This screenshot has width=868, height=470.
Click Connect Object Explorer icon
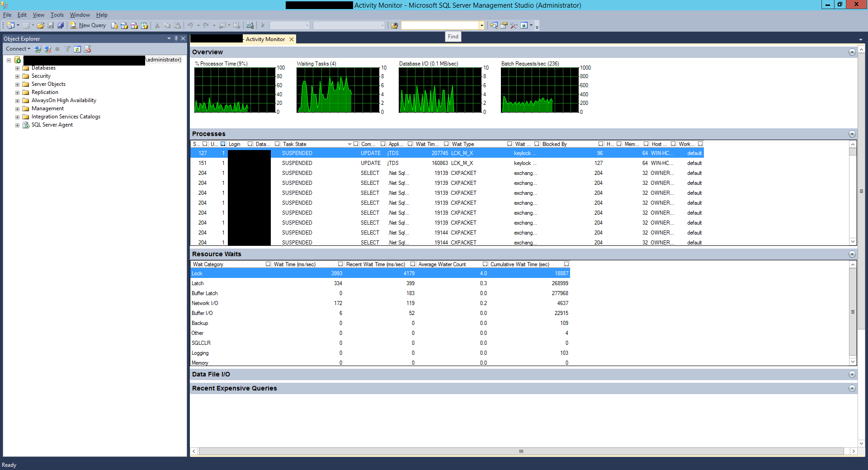pyautogui.click(x=38, y=49)
